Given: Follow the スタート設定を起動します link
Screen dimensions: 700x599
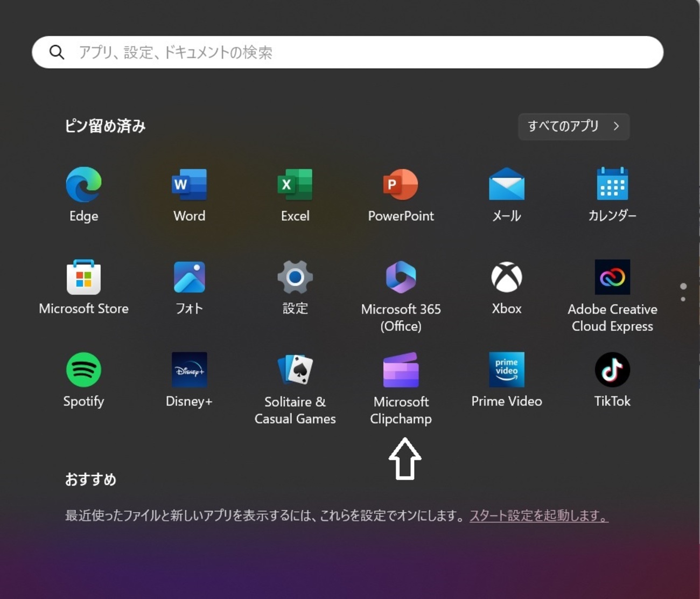Looking at the screenshot, I should 539,516.
